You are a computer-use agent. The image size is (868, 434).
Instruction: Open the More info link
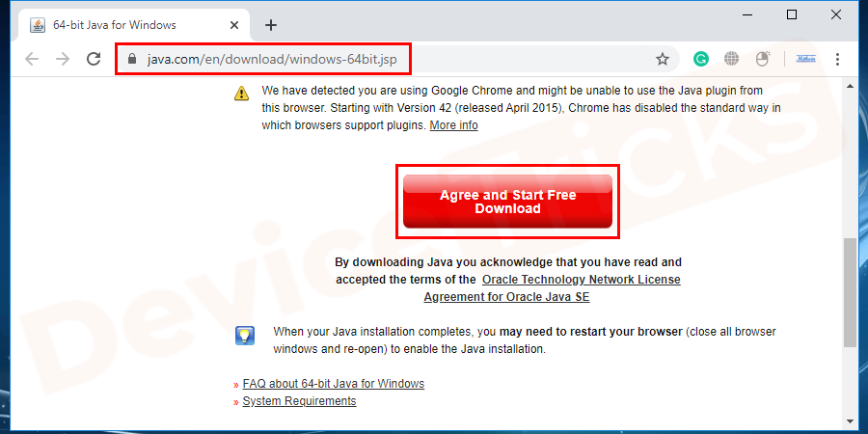[453, 125]
